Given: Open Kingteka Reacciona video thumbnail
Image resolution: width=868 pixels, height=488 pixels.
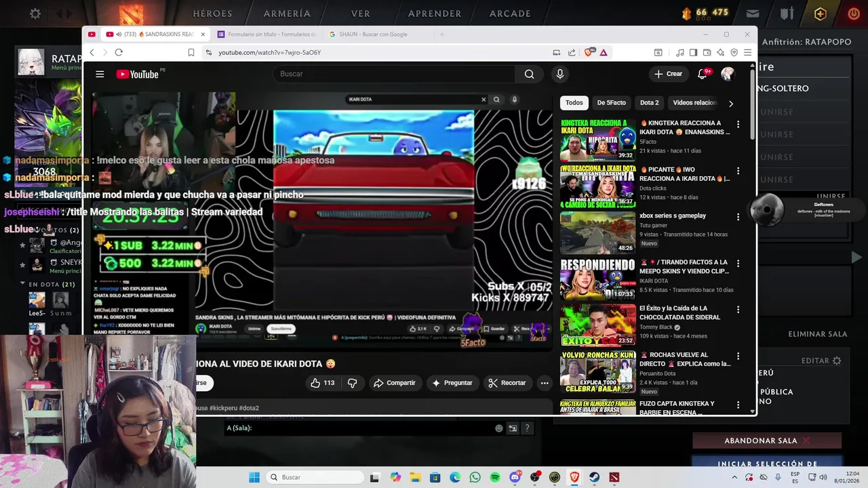Looking at the screenshot, I should [x=597, y=140].
